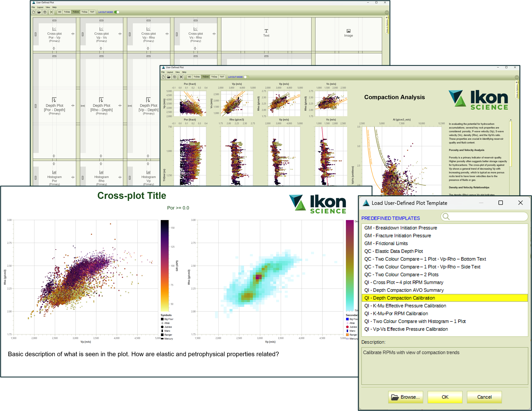
Task: Click Depth Plot Rho - Depth icon
Action: tap(101, 100)
